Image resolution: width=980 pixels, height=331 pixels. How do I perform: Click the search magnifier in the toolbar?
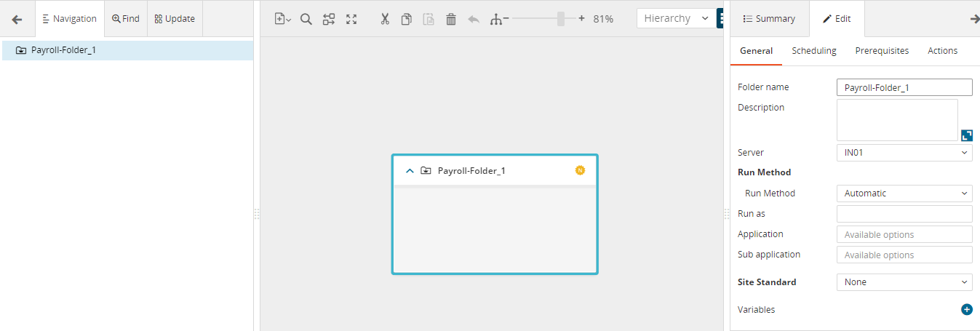pyautogui.click(x=306, y=19)
